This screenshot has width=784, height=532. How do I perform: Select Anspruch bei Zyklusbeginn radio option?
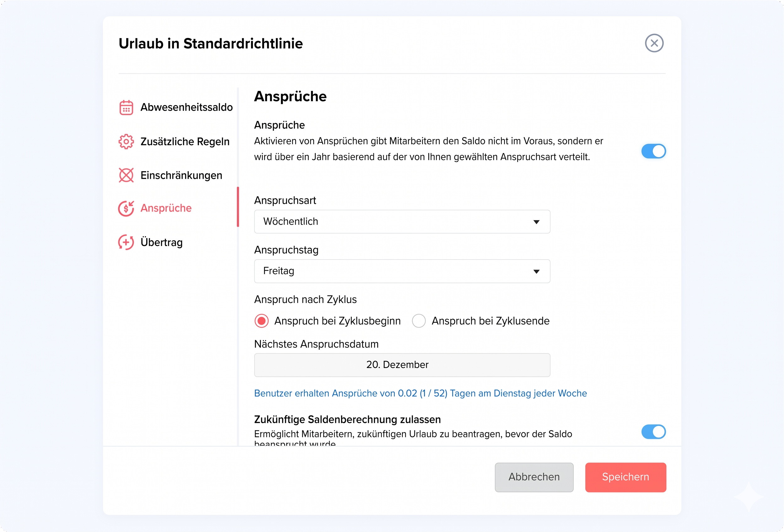coord(261,321)
